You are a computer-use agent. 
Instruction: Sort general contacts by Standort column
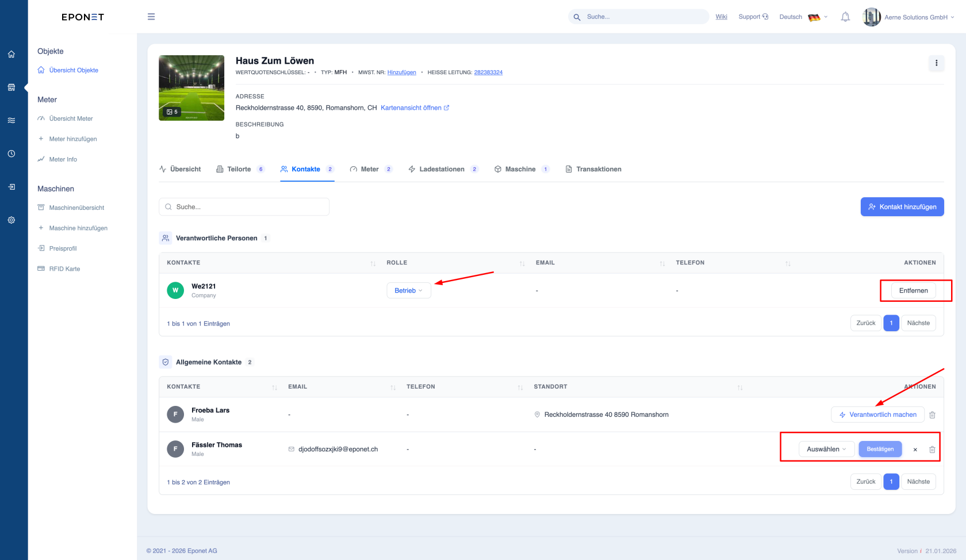(x=740, y=388)
